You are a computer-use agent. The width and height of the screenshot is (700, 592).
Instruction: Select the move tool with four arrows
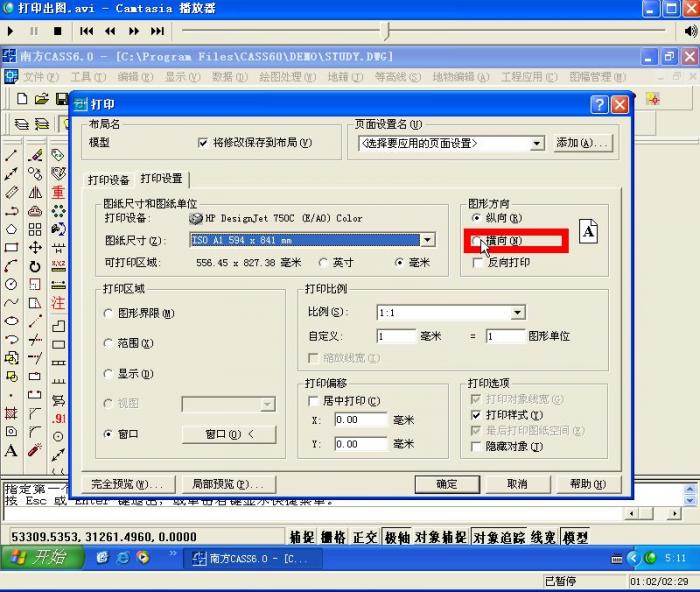click(x=35, y=247)
